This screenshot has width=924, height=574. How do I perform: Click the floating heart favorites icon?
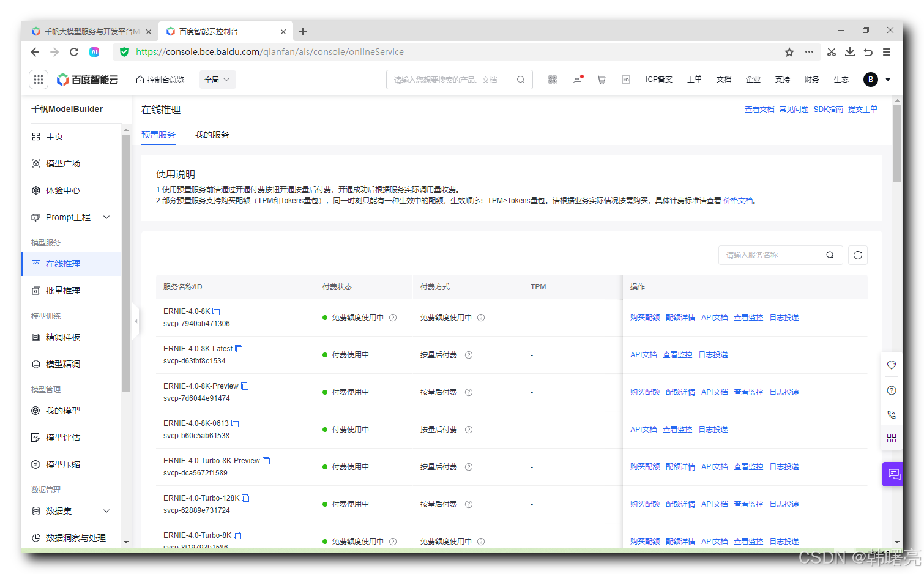point(892,365)
